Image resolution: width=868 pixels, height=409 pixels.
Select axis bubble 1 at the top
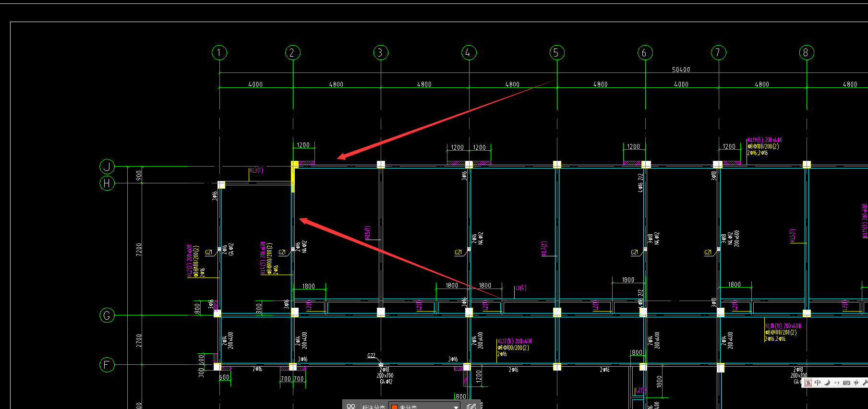pyautogui.click(x=219, y=52)
